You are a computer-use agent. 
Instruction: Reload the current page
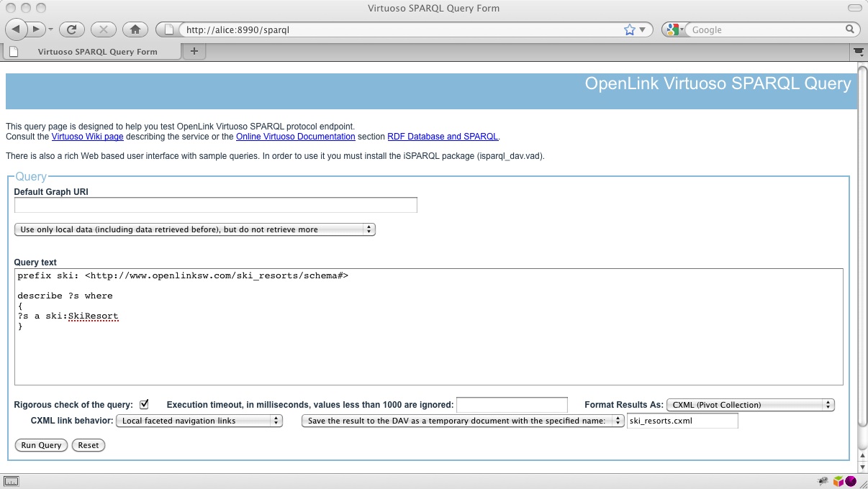click(x=72, y=29)
